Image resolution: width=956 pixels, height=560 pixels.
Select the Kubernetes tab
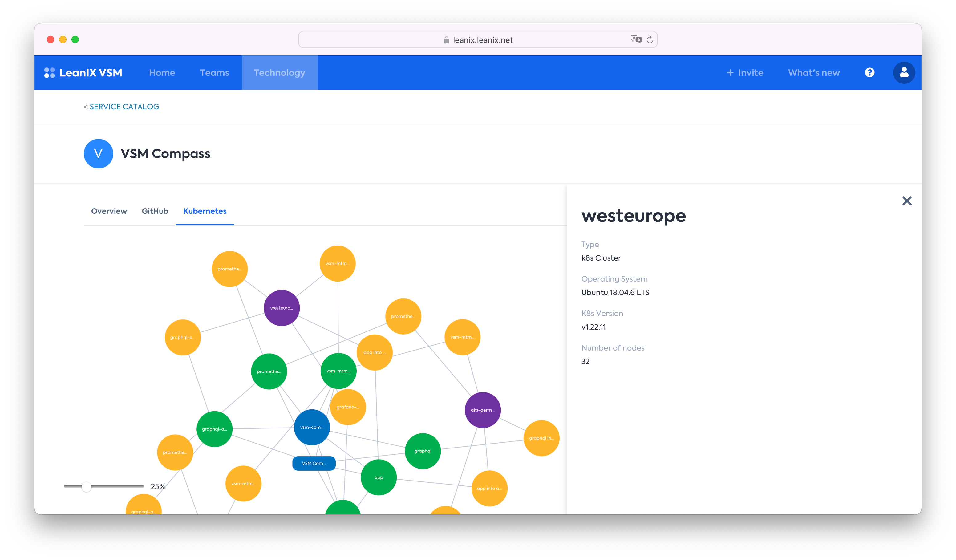click(205, 211)
